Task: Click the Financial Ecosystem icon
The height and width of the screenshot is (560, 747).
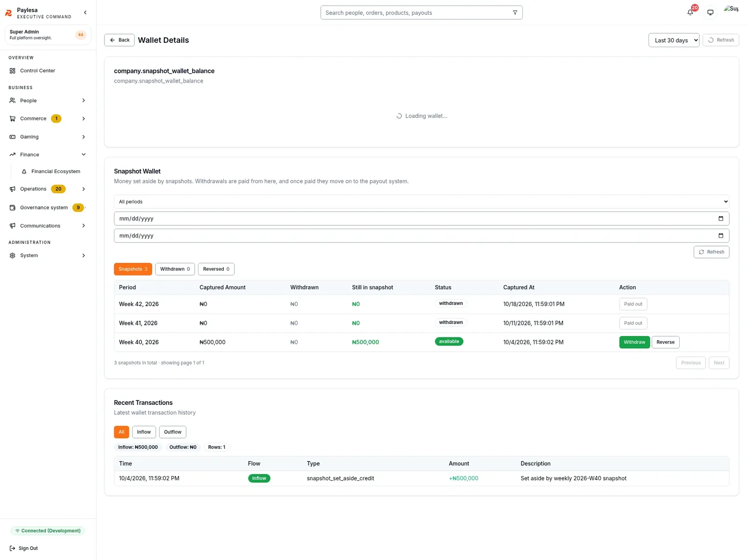Action: click(24, 172)
